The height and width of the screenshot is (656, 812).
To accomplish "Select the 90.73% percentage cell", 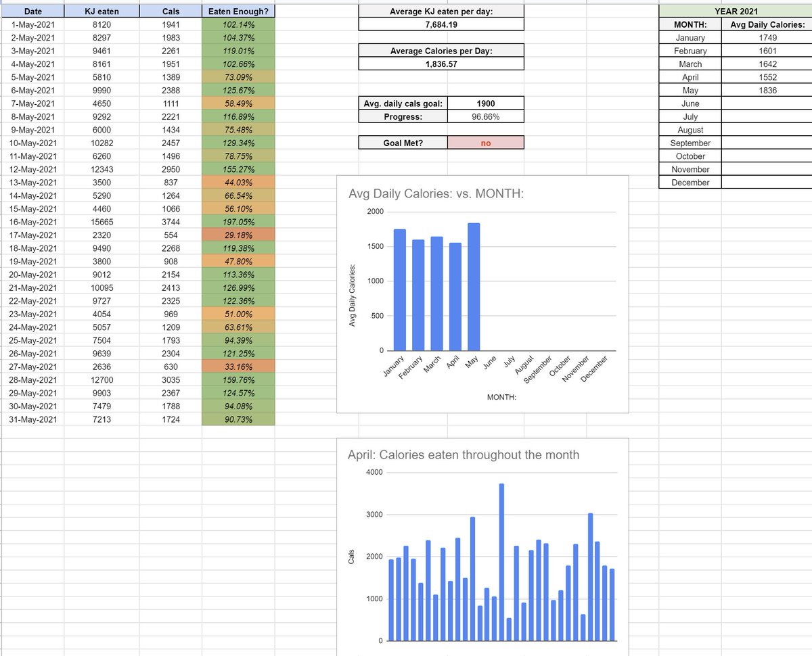I will point(238,419).
